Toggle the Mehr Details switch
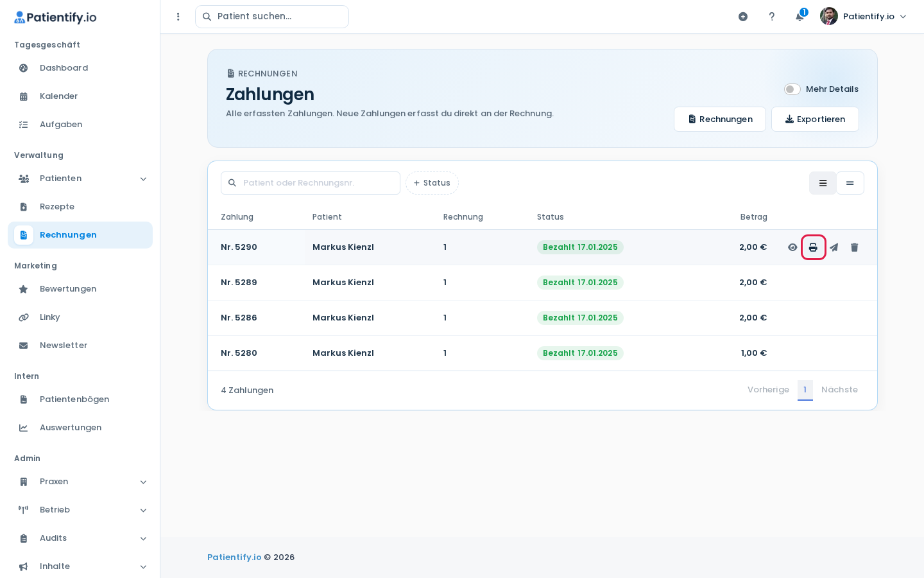This screenshot has width=924, height=578. coord(792,89)
